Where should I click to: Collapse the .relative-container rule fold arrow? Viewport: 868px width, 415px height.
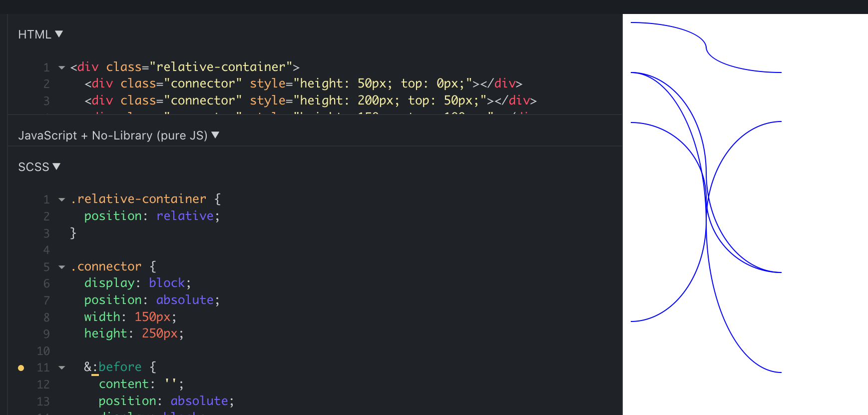(x=62, y=199)
